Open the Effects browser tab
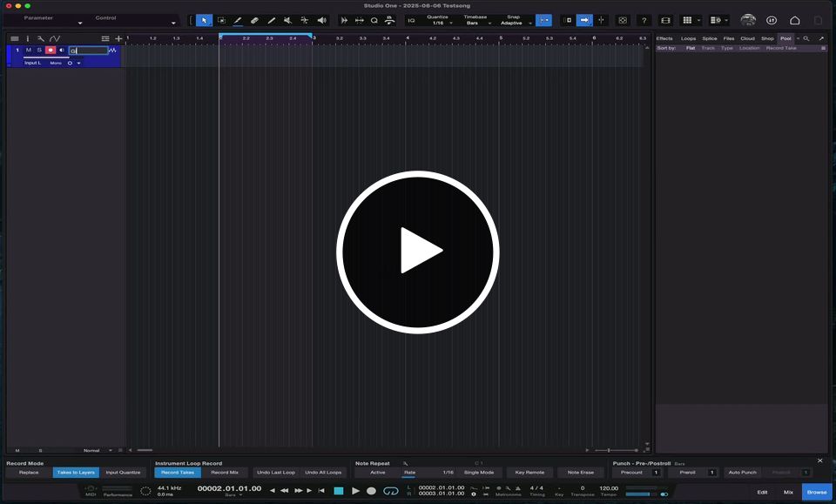Viewport: 836px width, 504px height. (x=664, y=38)
